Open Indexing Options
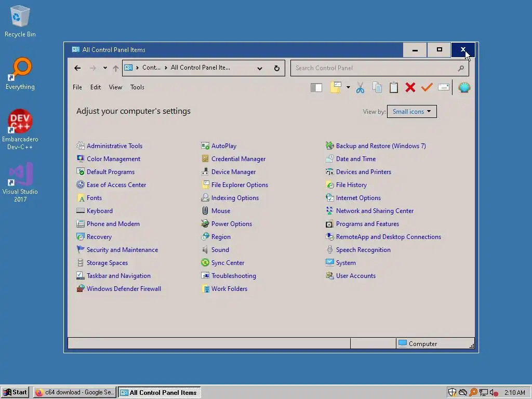Image resolution: width=532 pixels, height=399 pixels. pos(235,198)
